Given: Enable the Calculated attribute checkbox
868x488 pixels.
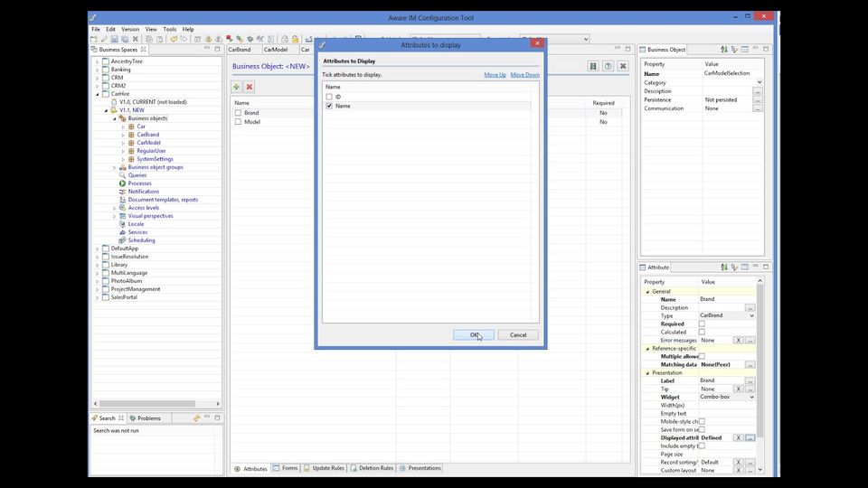Looking at the screenshot, I should pyautogui.click(x=702, y=332).
